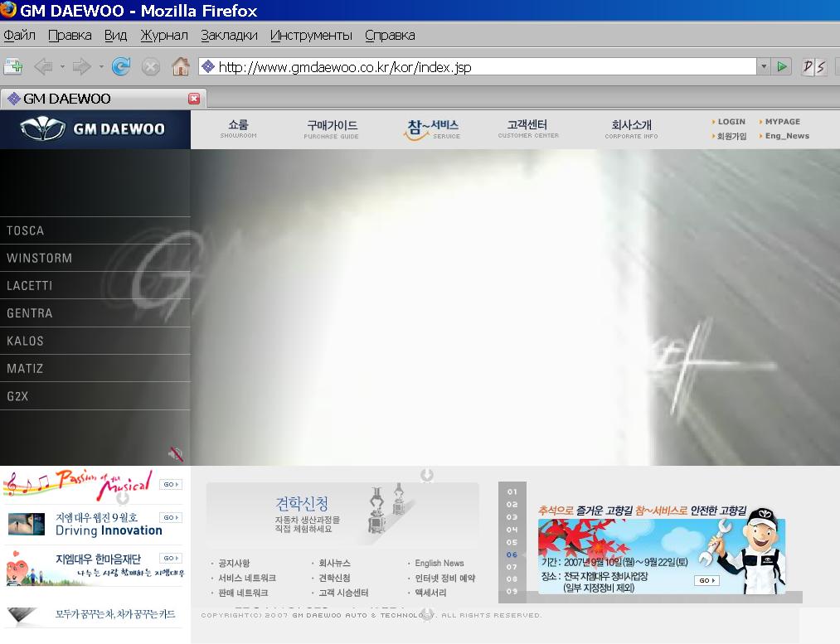Open the 회사소개 Corporate Info nav item
Screen dimensions: 840x644
pos(631,129)
